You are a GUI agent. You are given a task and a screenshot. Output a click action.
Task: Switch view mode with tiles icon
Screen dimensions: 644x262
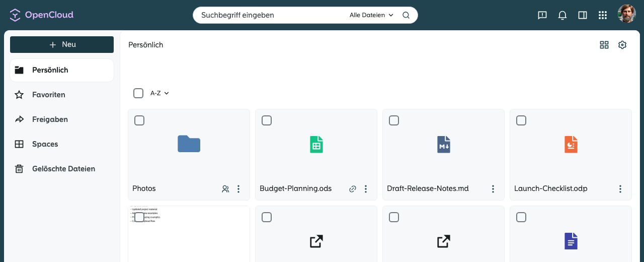pyautogui.click(x=604, y=45)
